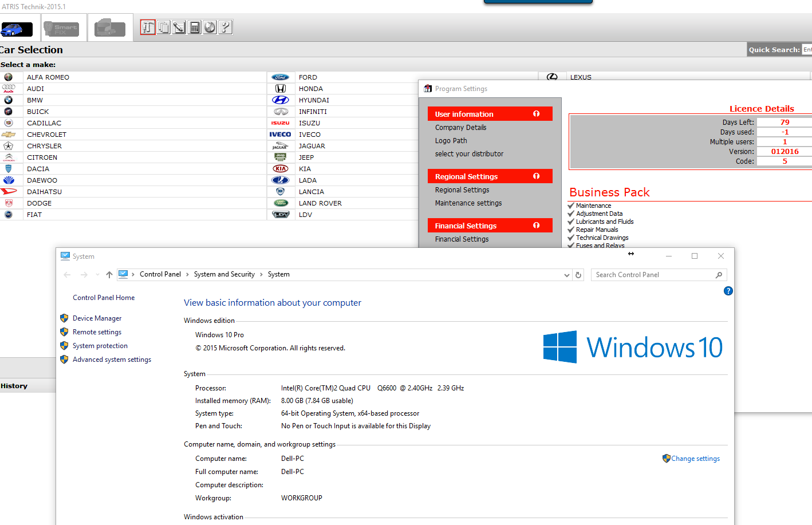Image resolution: width=812 pixels, height=525 pixels.
Task: Open select your distributor option
Action: (x=469, y=154)
